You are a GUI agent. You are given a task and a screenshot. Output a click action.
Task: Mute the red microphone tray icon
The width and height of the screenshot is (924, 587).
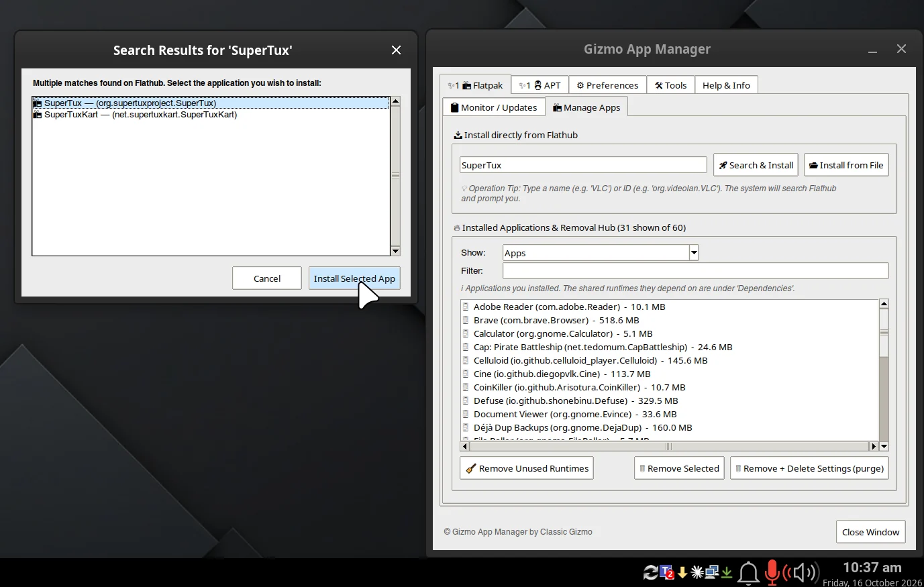click(x=772, y=572)
